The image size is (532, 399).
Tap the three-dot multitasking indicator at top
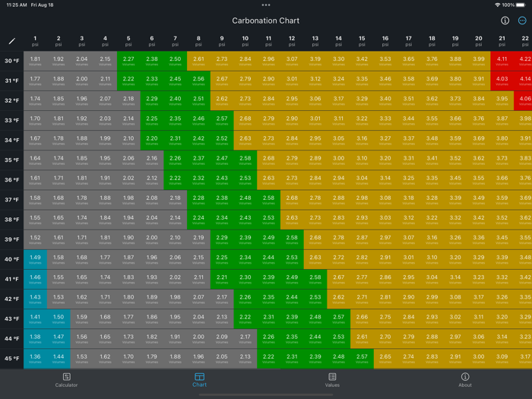click(266, 5)
